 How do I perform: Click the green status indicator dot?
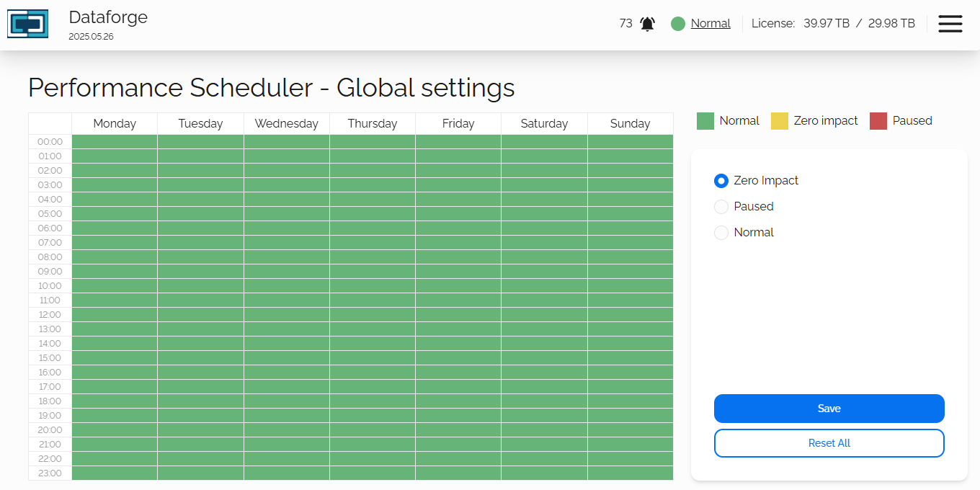(677, 24)
